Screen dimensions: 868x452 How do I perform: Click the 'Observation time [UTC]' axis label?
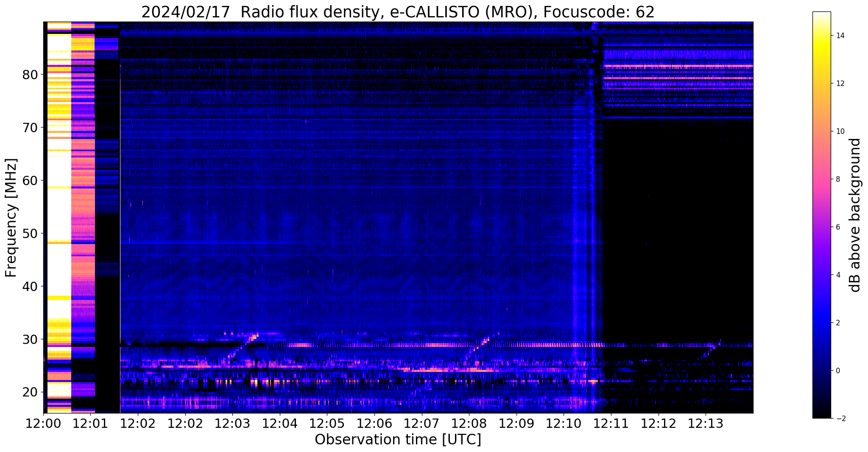(x=398, y=440)
